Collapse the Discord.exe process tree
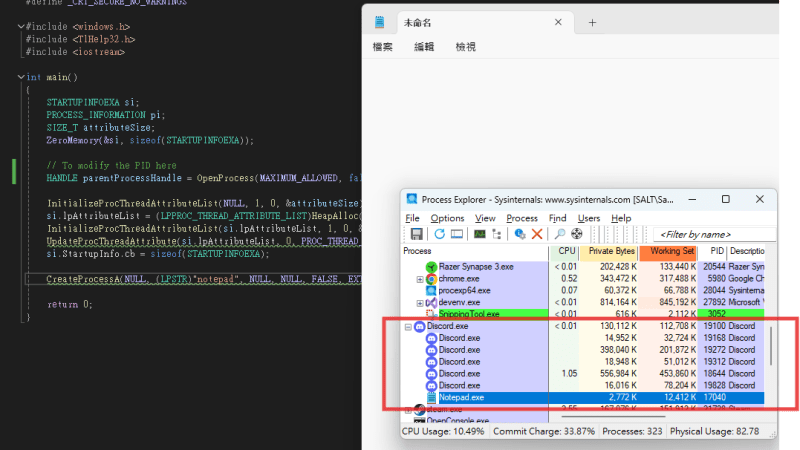This screenshot has height=450, width=800. pos(408,327)
